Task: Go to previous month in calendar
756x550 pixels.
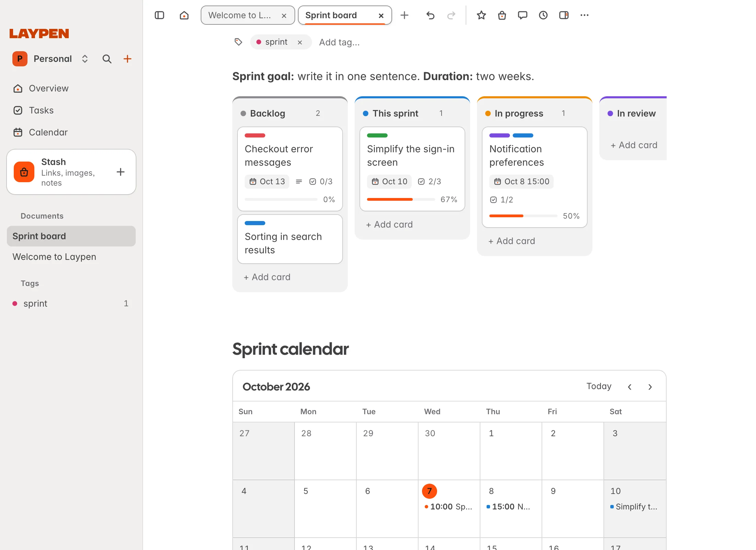Action: click(x=630, y=387)
